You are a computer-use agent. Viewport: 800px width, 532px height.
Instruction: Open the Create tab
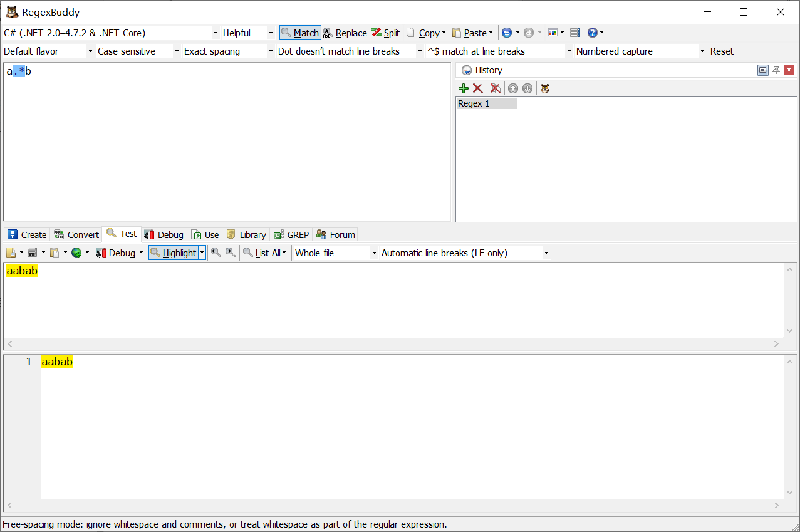pos(27,234)
